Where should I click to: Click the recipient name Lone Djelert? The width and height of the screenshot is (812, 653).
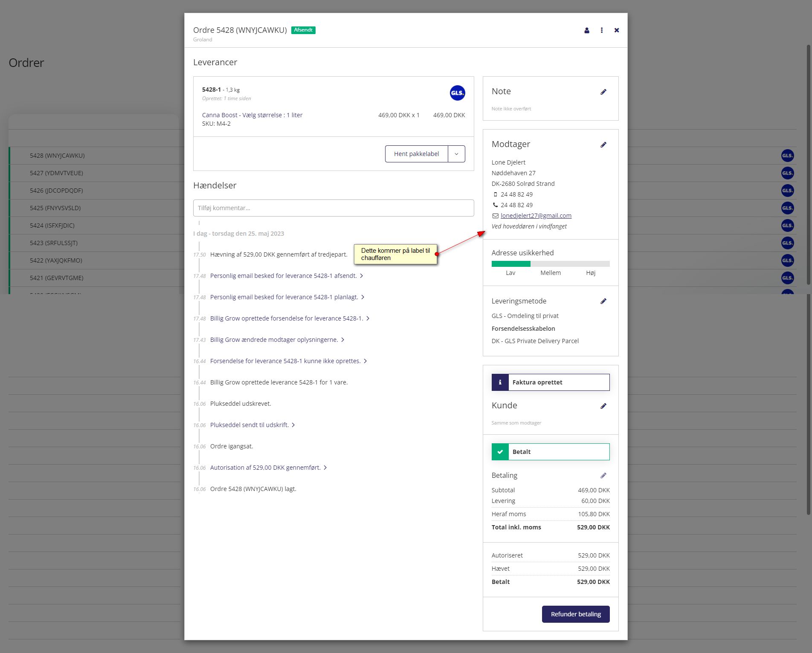[508, 162]
